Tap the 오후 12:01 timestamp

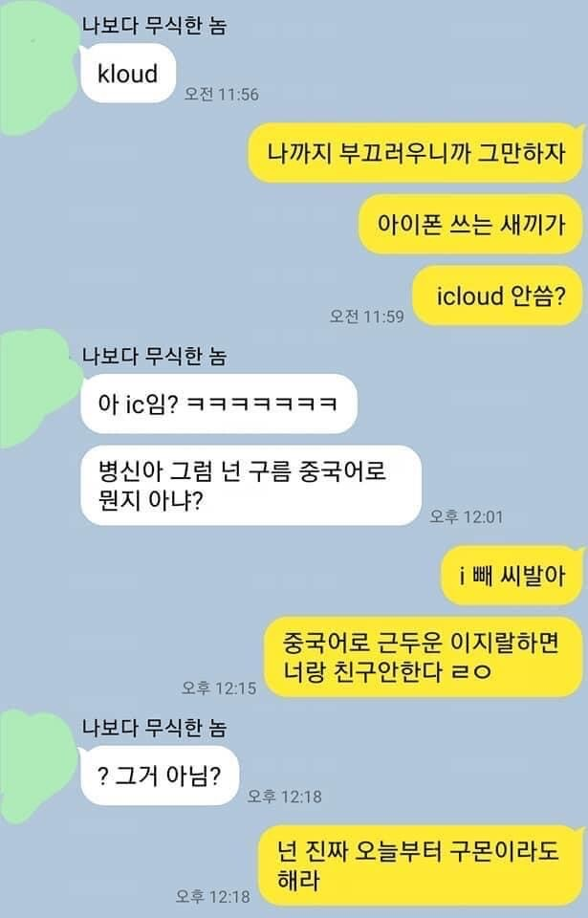point(467,516)
